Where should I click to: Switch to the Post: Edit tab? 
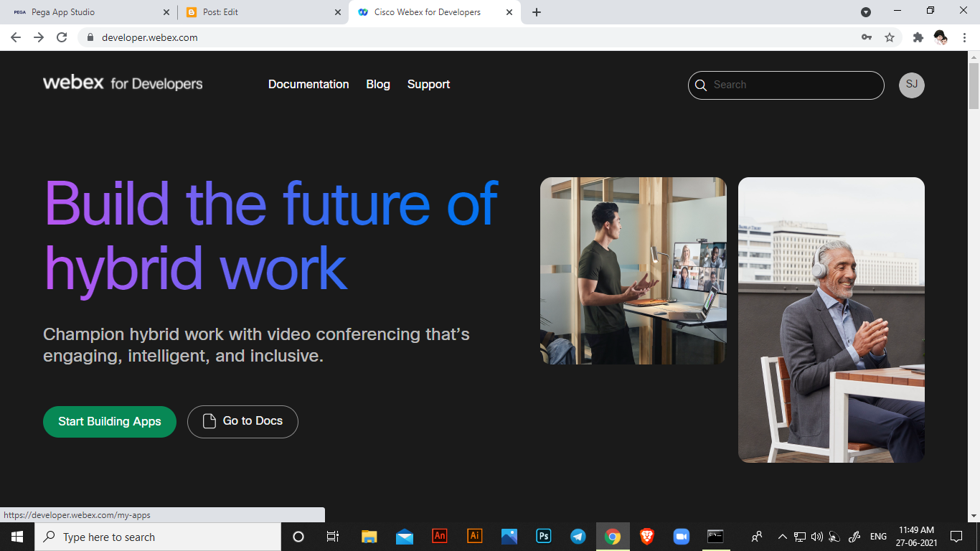263,12
